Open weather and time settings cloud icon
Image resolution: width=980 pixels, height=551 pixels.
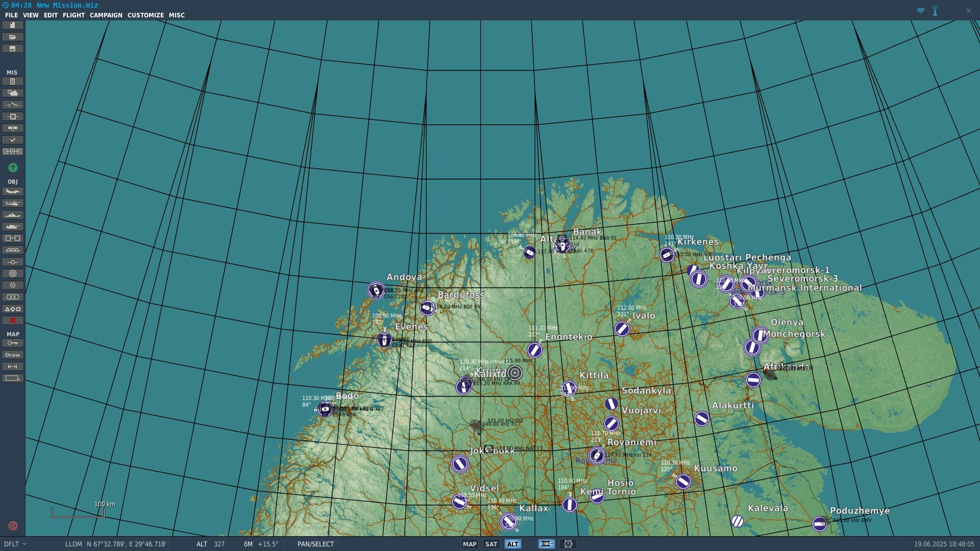[x=13, y=93]
